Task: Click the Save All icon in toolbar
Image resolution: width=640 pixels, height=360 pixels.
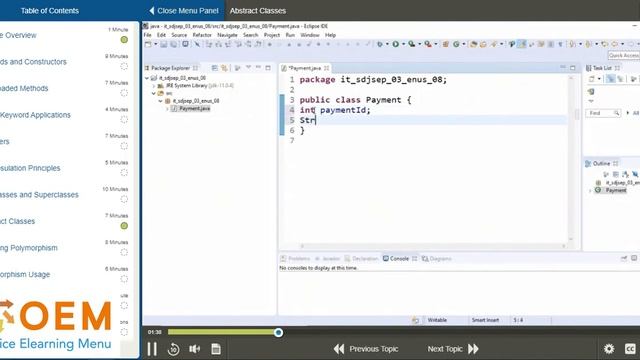Action: (173, 44)
